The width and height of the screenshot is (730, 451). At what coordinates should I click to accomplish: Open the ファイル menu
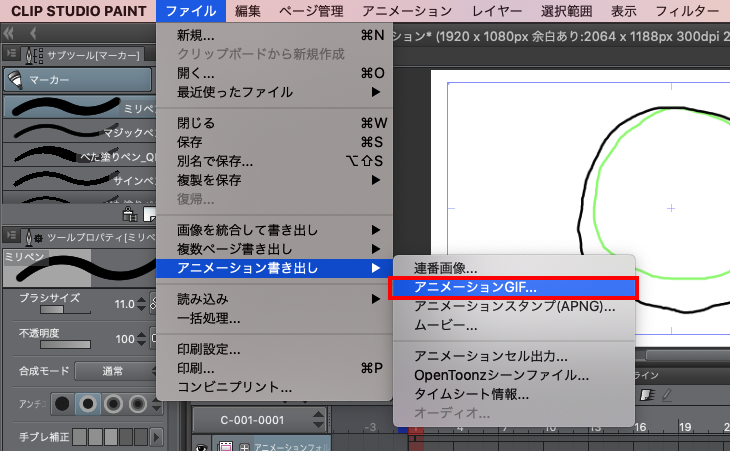[191, 11]
